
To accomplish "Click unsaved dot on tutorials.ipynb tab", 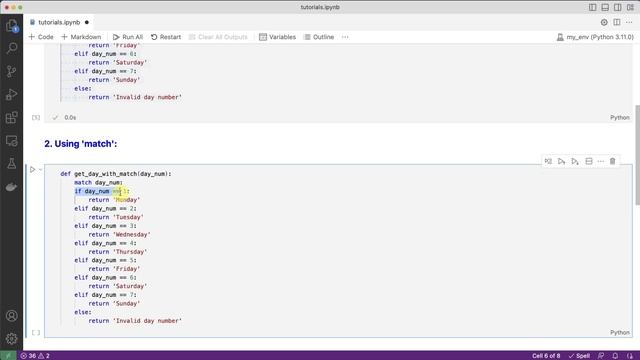I will (x=87, y=22).
